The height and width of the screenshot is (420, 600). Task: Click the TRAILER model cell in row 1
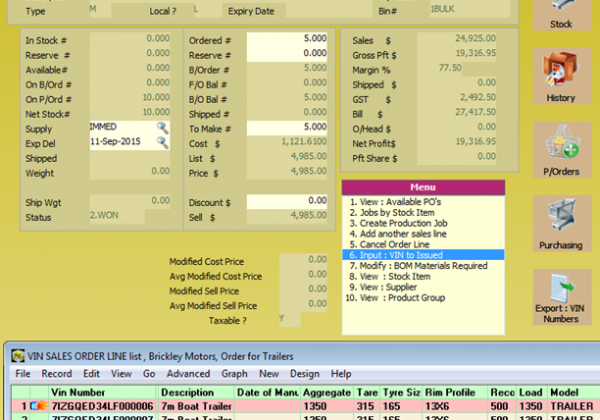tap(573, 406)
